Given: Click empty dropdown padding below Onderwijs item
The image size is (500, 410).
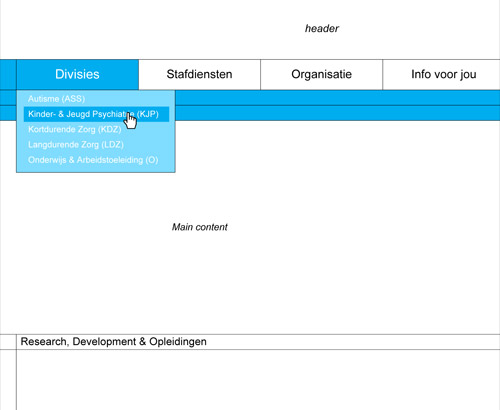Looking at the screenshot, I should click(x=96, y=169).
